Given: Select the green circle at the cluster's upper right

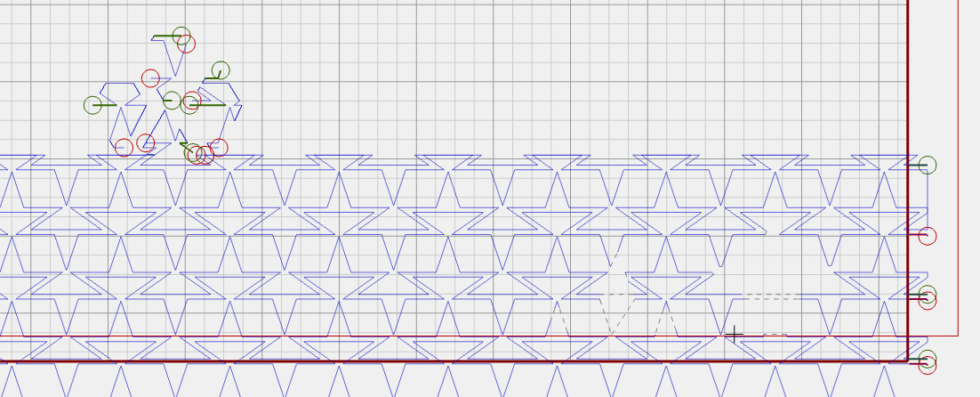Looking at the screenshot, I should [x=220, y=70].
